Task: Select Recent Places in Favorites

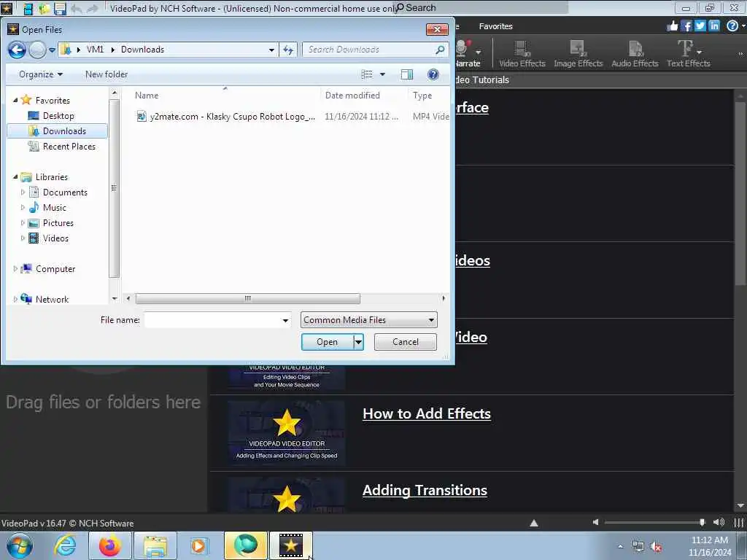Action: 62,146
